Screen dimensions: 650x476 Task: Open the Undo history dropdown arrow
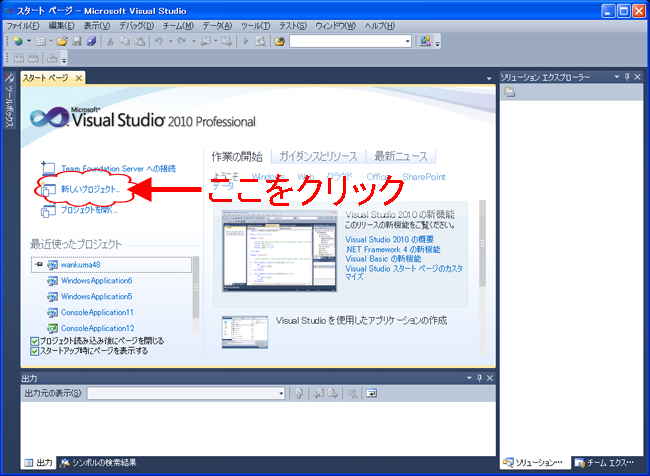170,41
